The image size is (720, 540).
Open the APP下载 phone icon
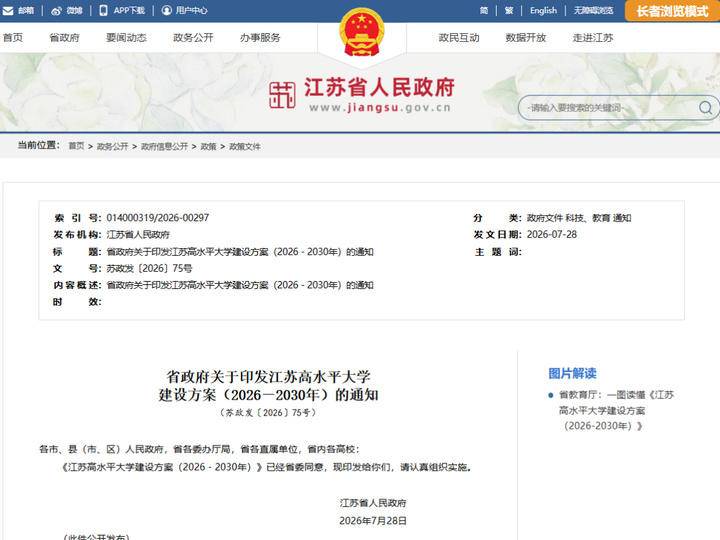(x=104, y=10)
